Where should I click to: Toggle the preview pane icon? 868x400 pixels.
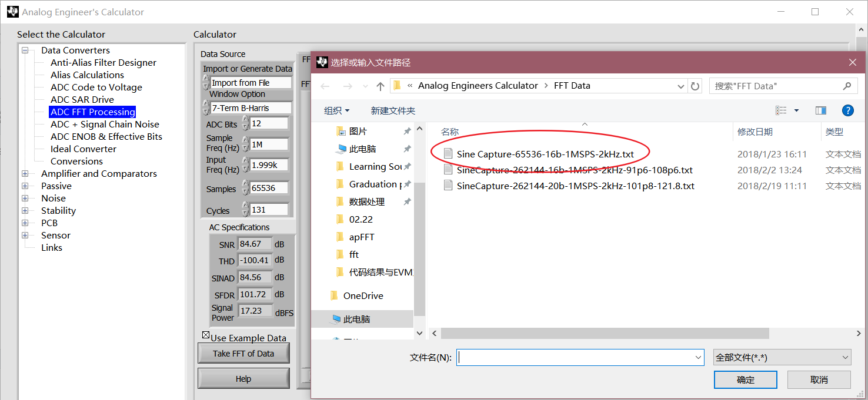(821, 110)
